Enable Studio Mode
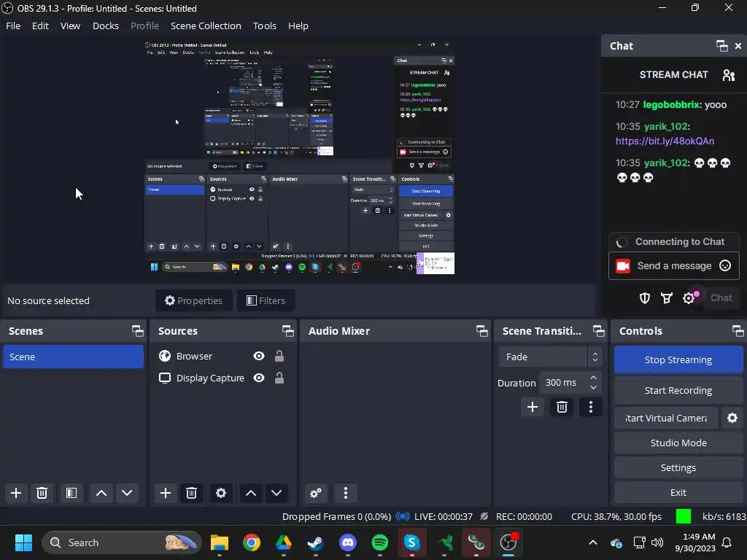This screenshot has width=747, height=560. [678, 443]
